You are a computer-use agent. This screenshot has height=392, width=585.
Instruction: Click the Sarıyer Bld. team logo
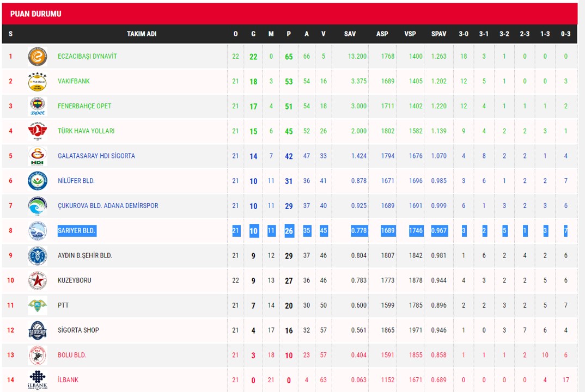point(37,231)
